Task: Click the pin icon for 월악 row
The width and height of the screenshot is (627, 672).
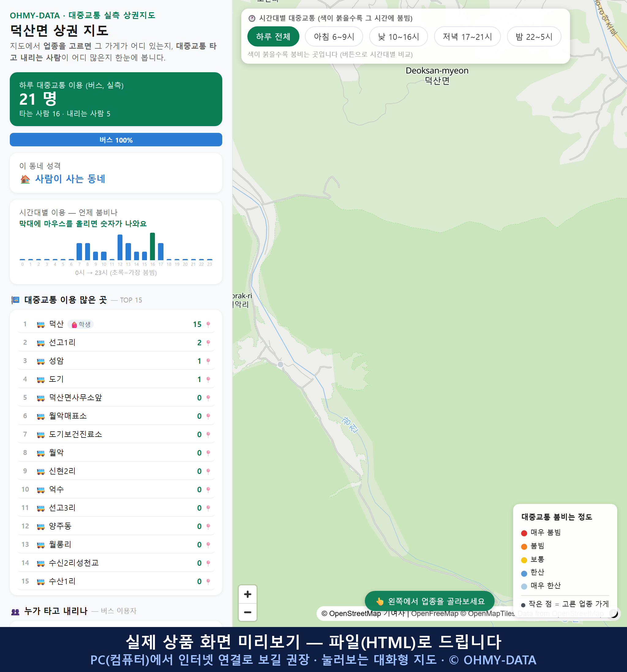Action: [x=208, y=453]
